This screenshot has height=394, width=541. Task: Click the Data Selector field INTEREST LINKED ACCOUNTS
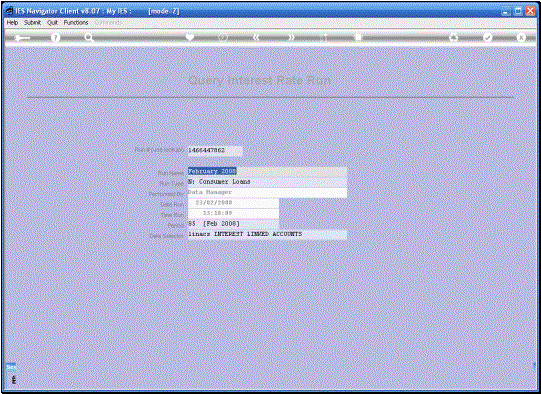point(267,234)
